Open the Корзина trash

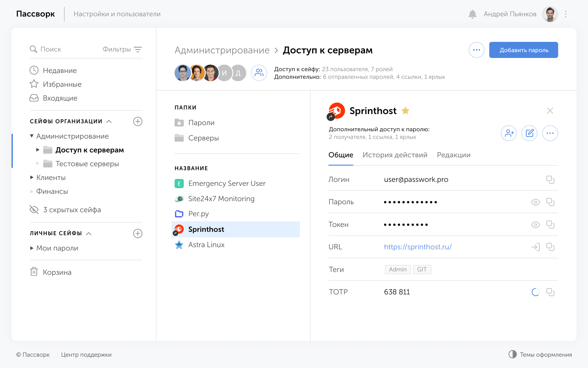(x=51, y=272)
